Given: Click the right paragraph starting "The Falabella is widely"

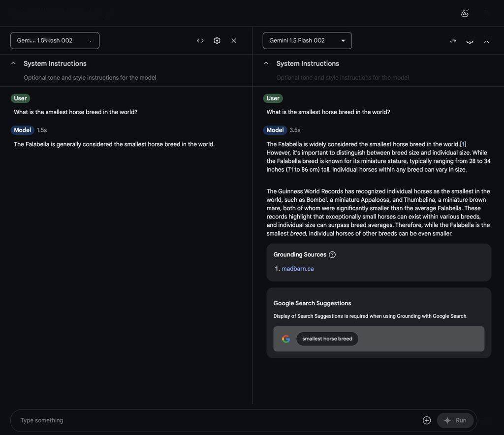Looking at the screenshot, I should (378, 157).
